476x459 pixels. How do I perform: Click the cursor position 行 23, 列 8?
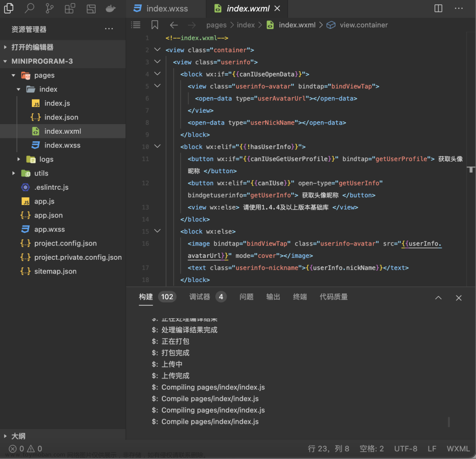point(328,449)
